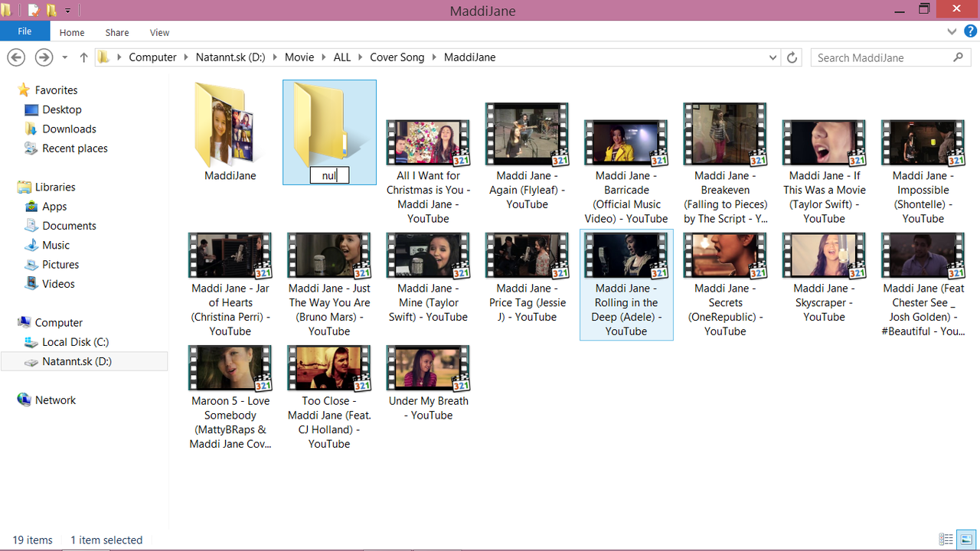Screen dimensions: 980x551
Task: Click in the Search MaddiJane field
Action: 880,57
